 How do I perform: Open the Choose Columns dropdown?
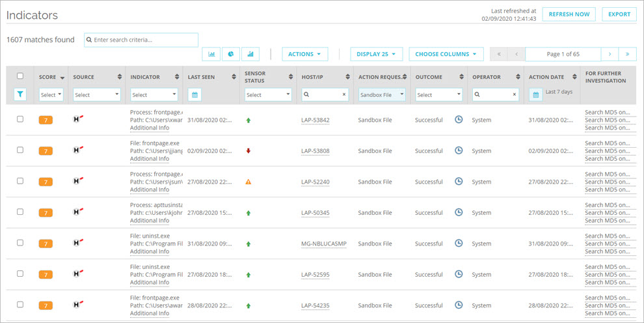coord(446,54)
